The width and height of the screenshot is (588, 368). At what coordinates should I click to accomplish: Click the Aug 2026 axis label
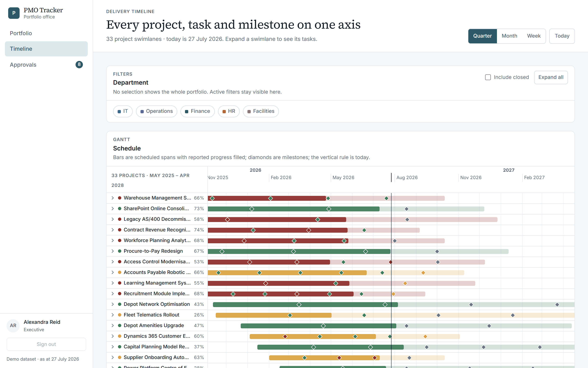point(407,177)
